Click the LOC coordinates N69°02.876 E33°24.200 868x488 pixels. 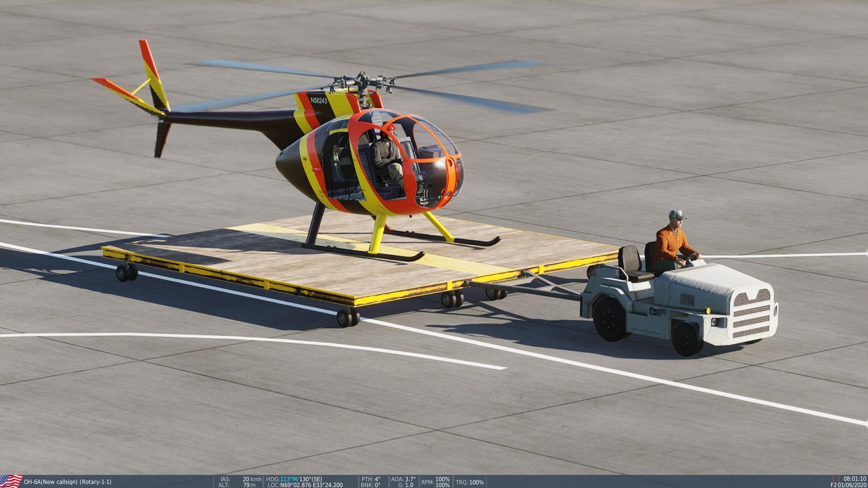point(311,485)
